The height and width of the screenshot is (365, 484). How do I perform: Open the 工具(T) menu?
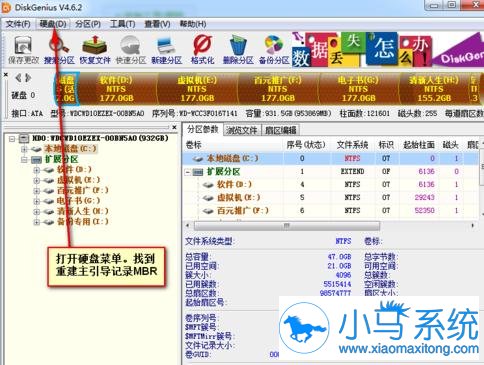tap(122, 24)
